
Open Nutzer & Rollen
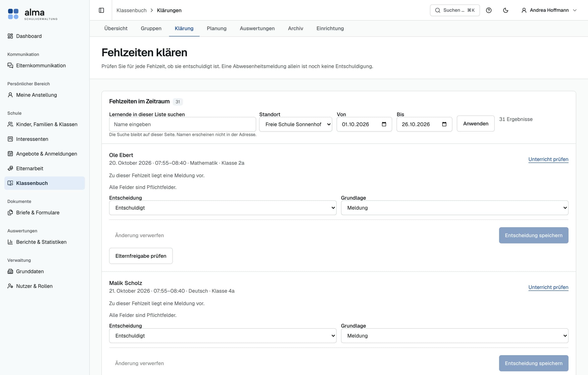pyautogui.click(x=45, y=286)
